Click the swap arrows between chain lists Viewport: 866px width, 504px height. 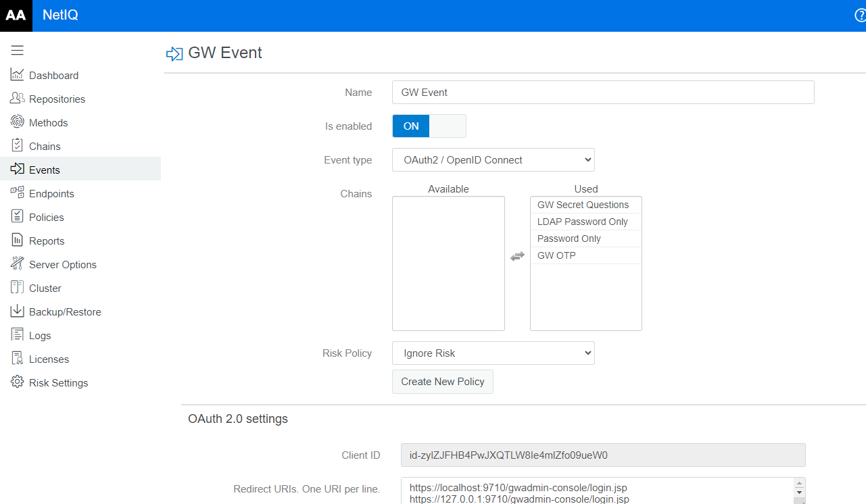pyautogui.click(x=517, y=257)
